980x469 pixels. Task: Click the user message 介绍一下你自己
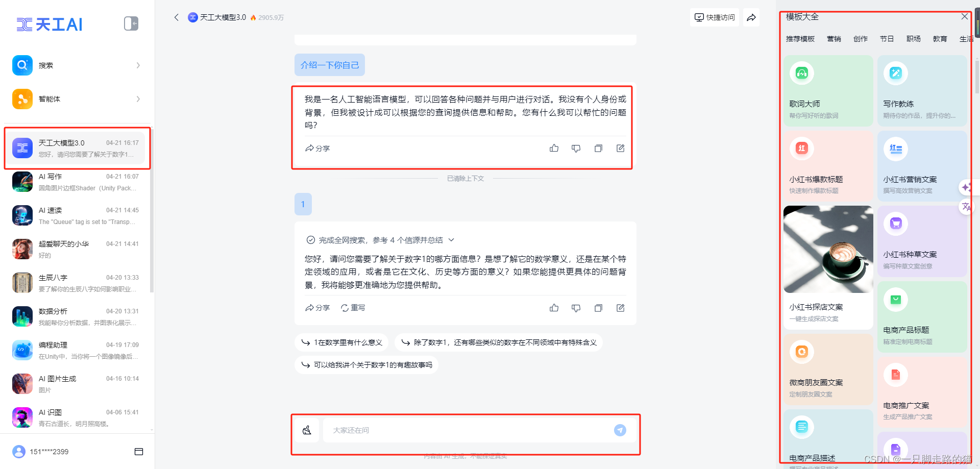[x=330, y=65]
